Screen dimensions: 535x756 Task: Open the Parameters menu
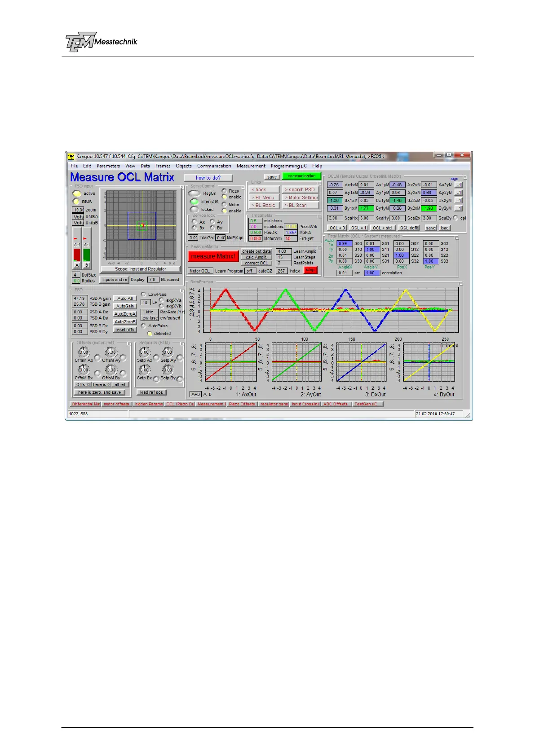pos(108,166)
